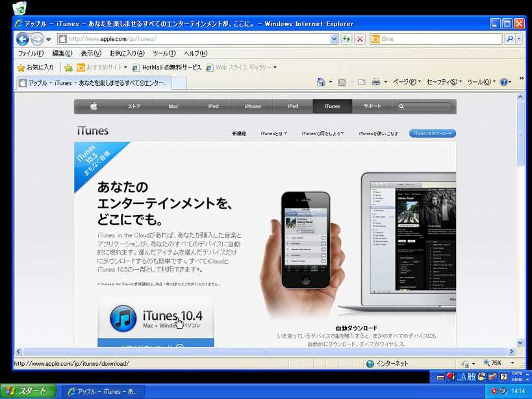The image size is (532, 399).
Task: Go to the ストア navigation tab
Action: tap(134, 106)
